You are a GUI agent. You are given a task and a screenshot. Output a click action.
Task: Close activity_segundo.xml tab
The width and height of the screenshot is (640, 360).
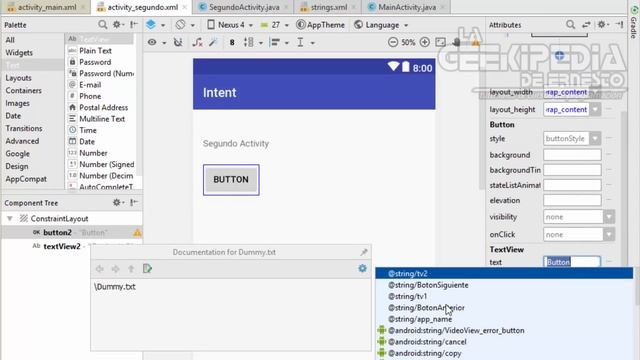tap(184, 7)
